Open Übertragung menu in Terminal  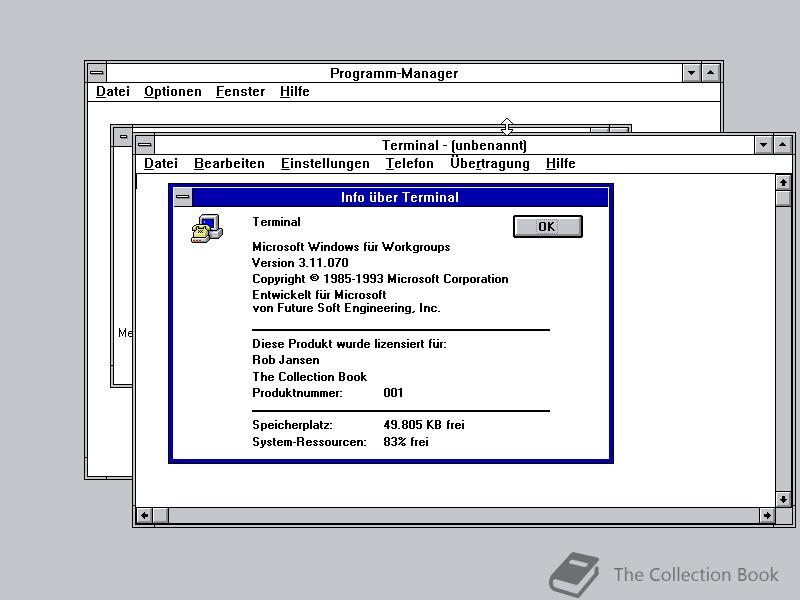490,163
